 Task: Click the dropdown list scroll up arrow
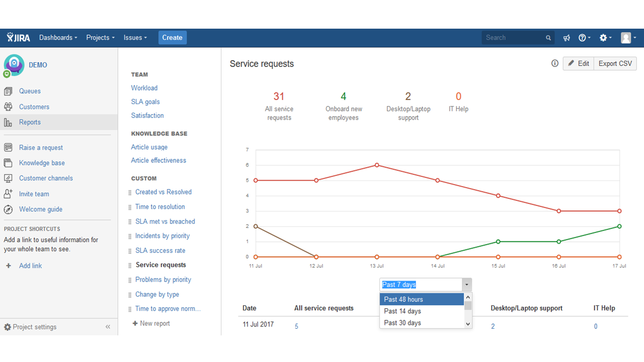point(468,297)
